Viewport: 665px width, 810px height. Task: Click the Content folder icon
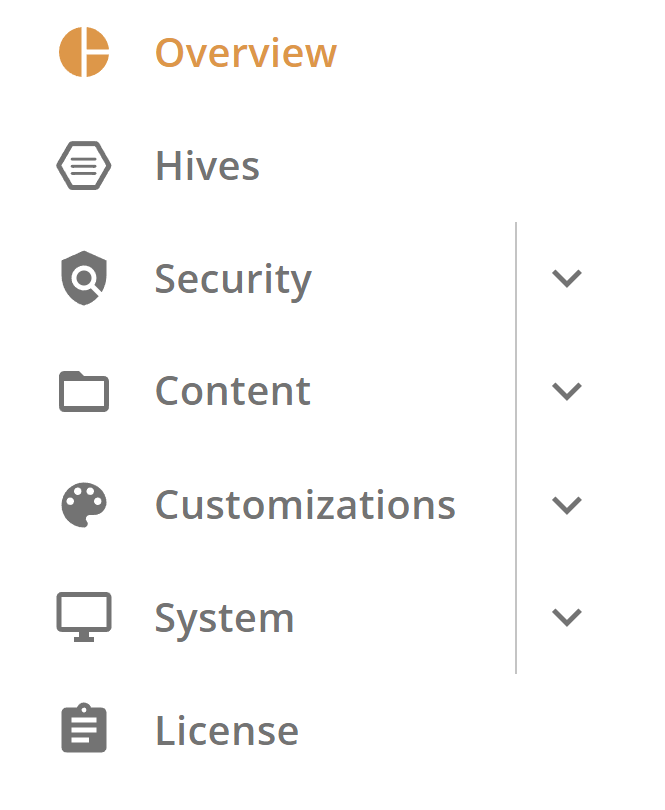click(84, 391)
